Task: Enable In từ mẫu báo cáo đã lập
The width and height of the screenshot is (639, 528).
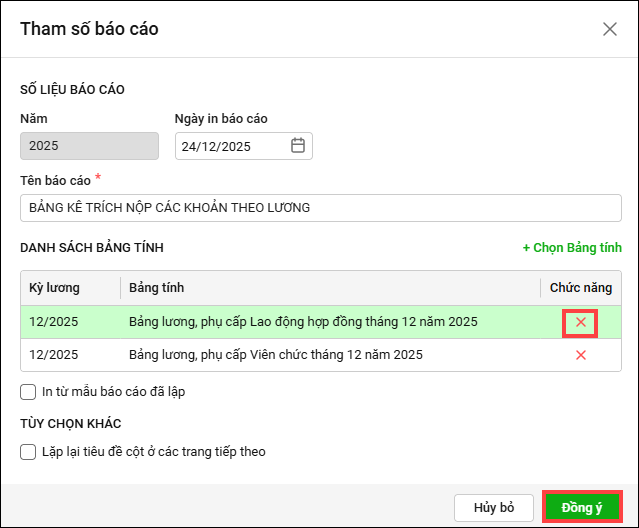Action: [x=28, y=392]
